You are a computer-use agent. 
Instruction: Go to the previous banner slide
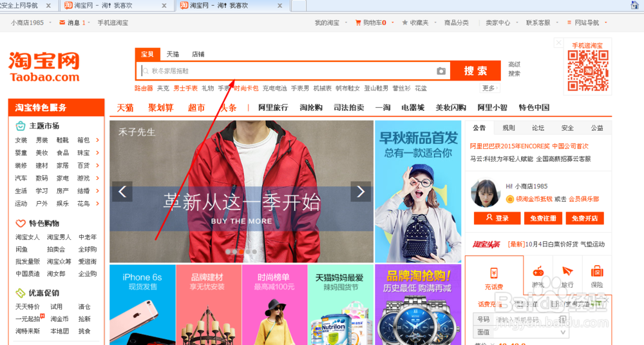(x=122, y=192)
